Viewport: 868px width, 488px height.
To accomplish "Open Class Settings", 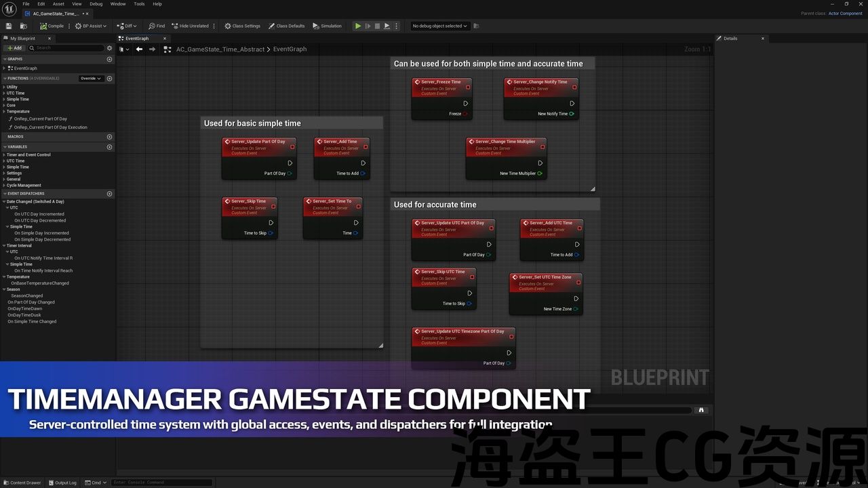I will click(x=242, y=26).
